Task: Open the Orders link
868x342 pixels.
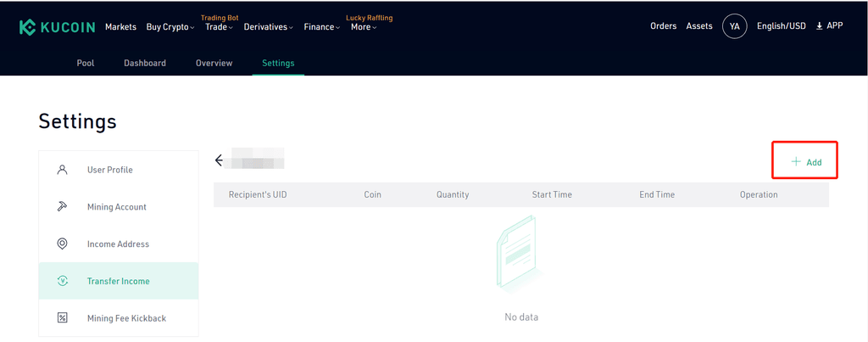Action: point(663,26)
